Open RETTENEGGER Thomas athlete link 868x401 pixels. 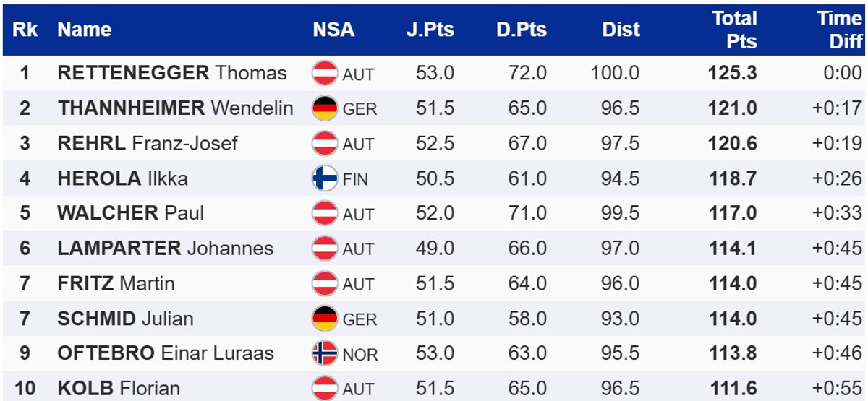tap(172, 73)
